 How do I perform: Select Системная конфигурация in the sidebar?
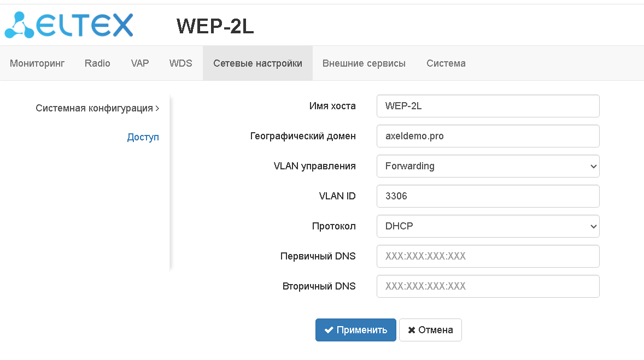point(94,108)
